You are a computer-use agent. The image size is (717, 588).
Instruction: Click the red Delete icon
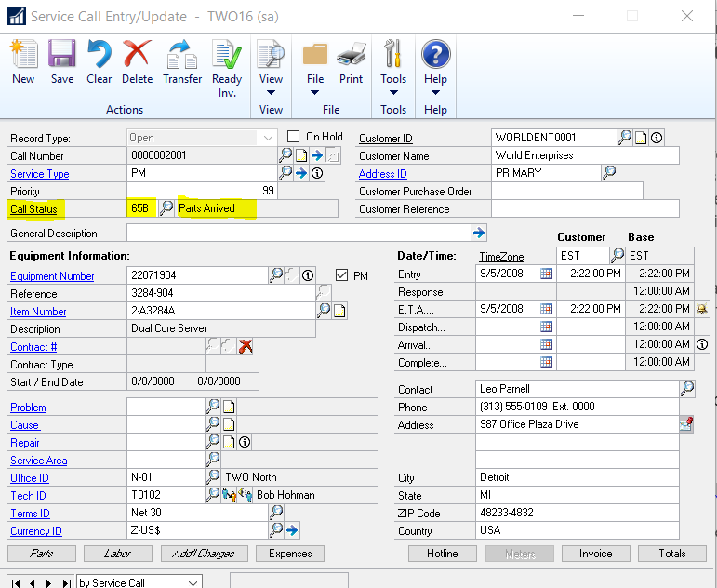click(x=137, y=61)
